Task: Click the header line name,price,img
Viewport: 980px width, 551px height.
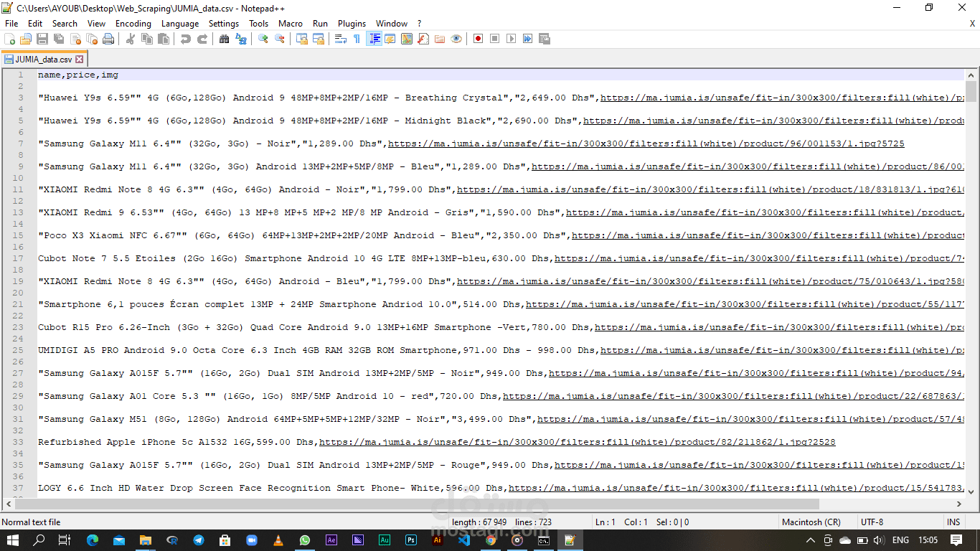Action: (x=78, y=75)
